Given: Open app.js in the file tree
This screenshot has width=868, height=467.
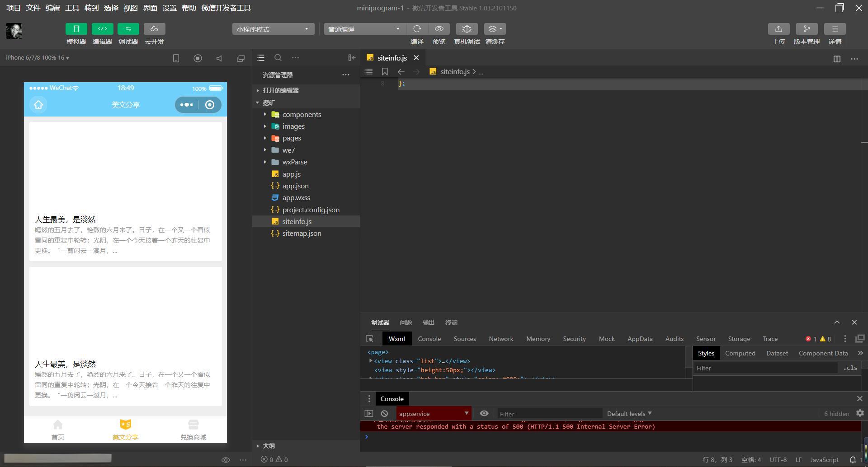Looking at the screenshot, I should [x=306, y=174].
